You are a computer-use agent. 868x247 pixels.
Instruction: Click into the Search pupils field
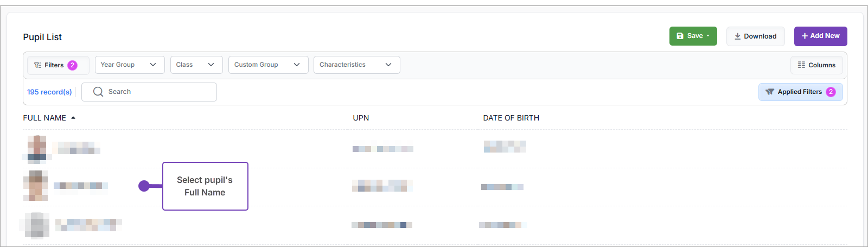(157, 92)
